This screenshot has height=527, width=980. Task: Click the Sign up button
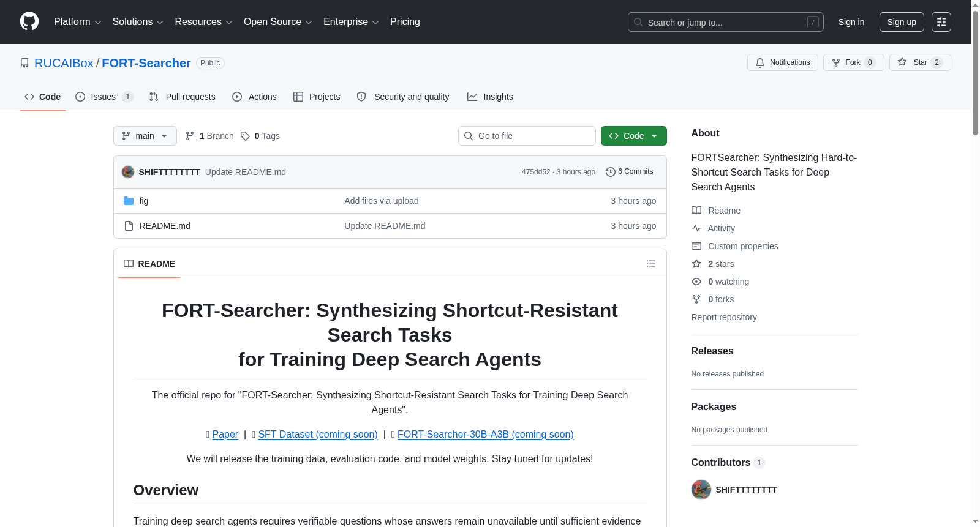point(902,22)
